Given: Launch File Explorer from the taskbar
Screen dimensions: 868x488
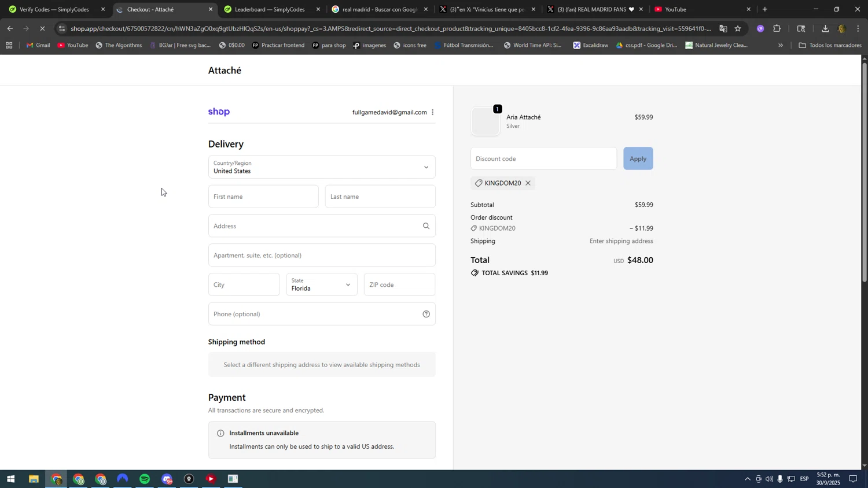Looking at the screenshot, I should pos(34,479).
